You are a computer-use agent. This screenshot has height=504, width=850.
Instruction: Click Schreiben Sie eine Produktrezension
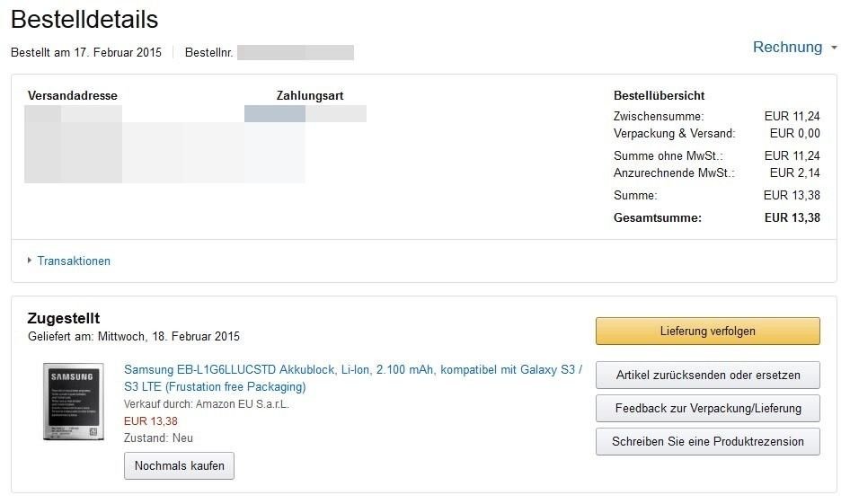[707, 441]
